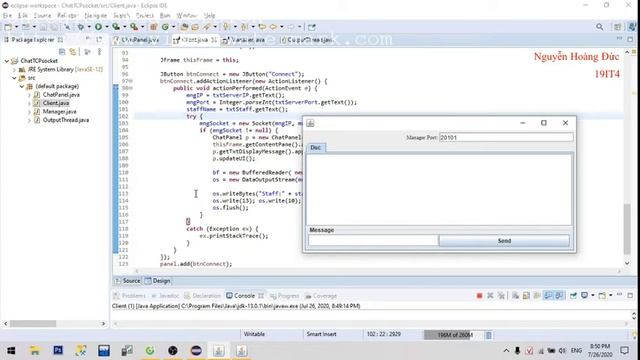Screen dimensions: 640x360
Task: Collapse the (default package) node
Action: coord(22,87)
